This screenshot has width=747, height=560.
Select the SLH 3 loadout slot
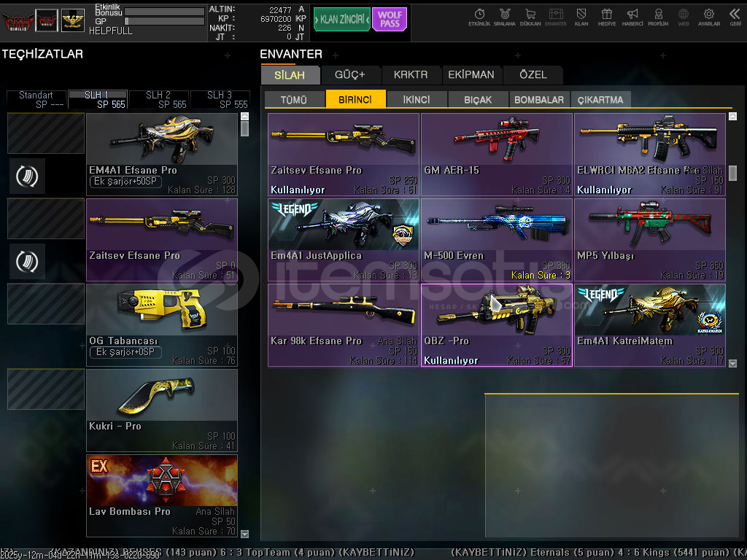click(220, 99)
